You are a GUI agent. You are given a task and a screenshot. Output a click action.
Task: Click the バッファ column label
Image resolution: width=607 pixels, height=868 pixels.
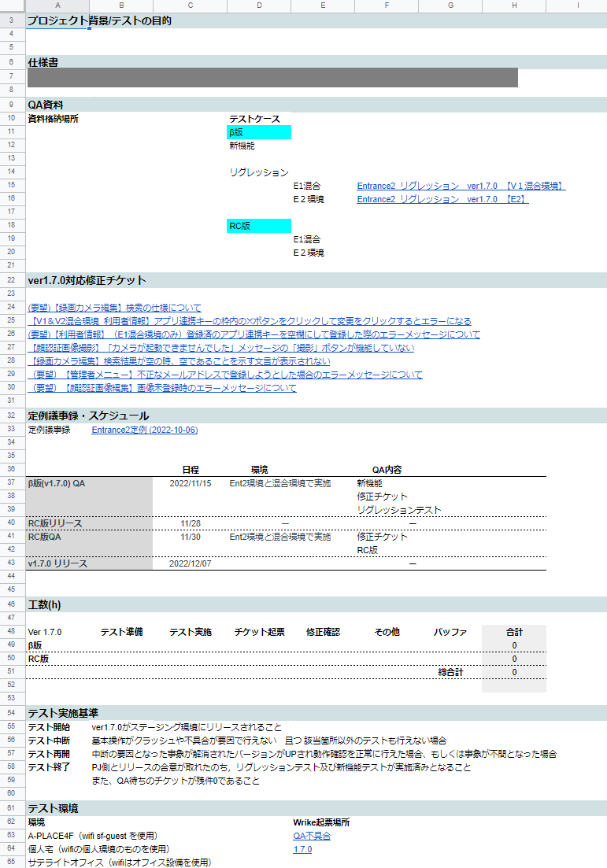click(x=450, y=632)
